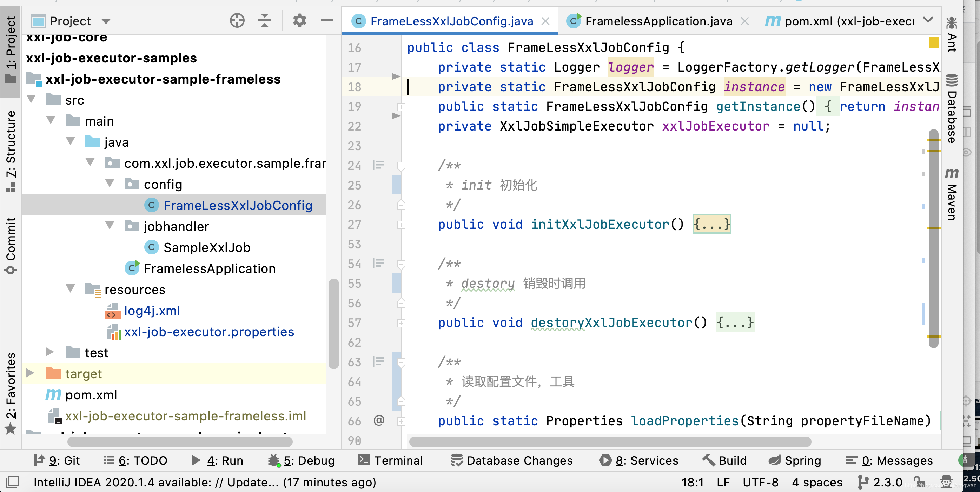Select pom.xml in project tree
The height and width of the screenshot is (492, 980).
[x=91, y=395]
